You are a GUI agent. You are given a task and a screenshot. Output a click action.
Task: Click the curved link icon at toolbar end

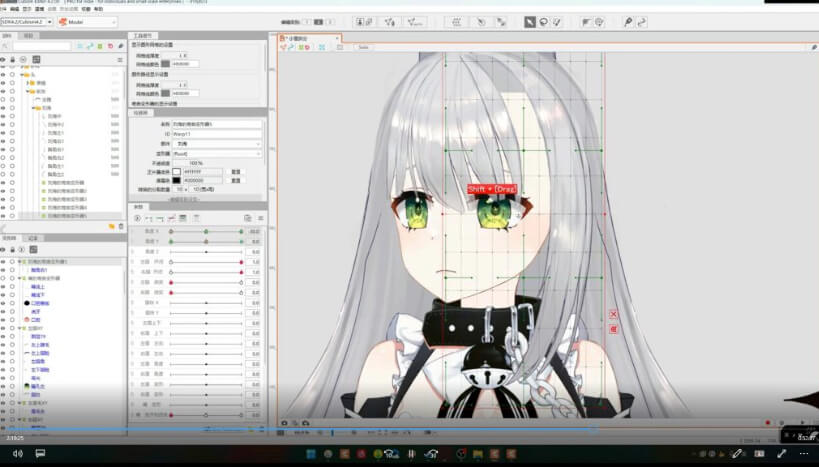point(642,22)
